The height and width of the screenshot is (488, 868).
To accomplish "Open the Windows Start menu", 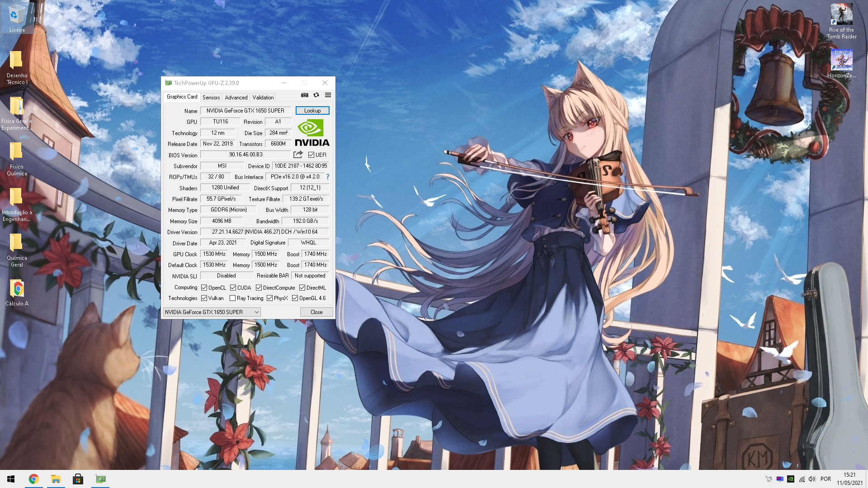I will (x=11, y=479).
